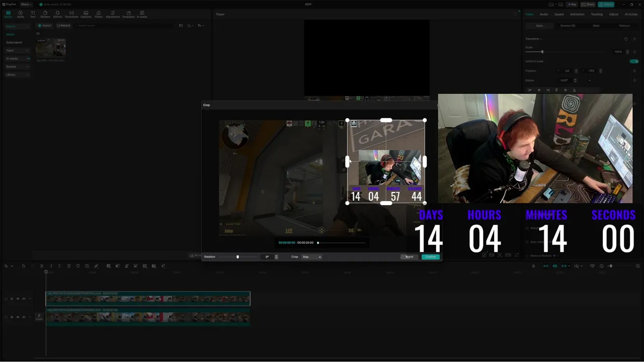Delete the selected clip with trash icon

click(69, 266)
